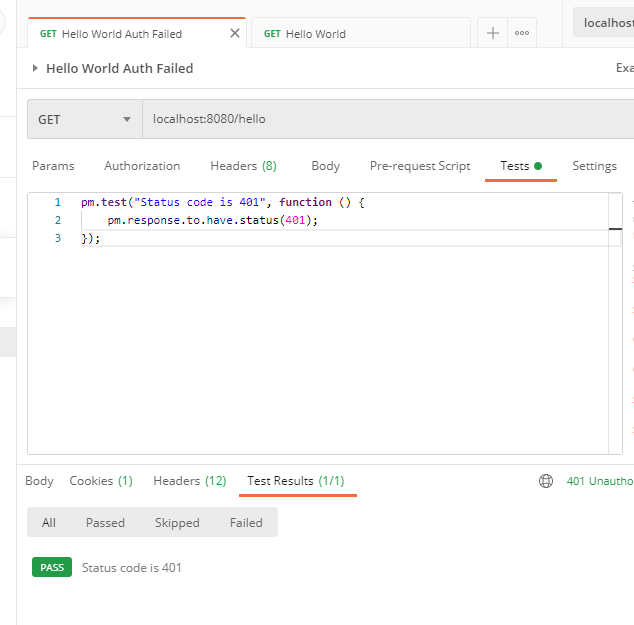Click line number 3 in the editor gutter

pyautogui.click(x=58, y=238)
